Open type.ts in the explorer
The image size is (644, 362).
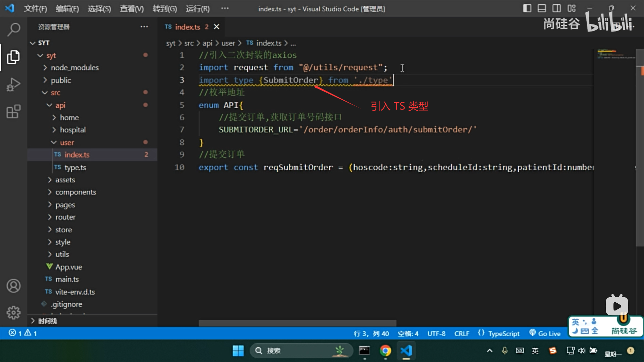[x=75, y=167]
